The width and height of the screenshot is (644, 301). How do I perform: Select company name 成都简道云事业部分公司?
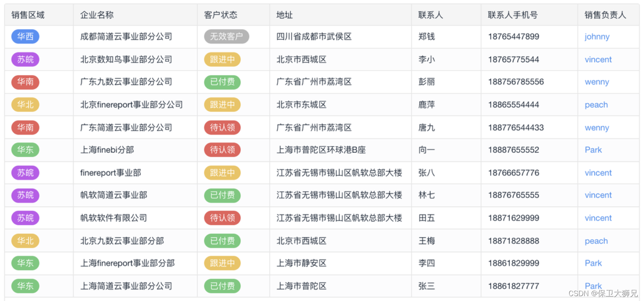[126, 36]
